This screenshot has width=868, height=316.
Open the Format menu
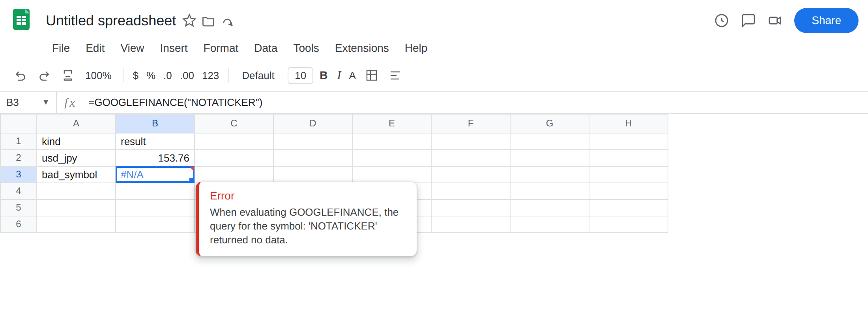click(x=221, y=48)
